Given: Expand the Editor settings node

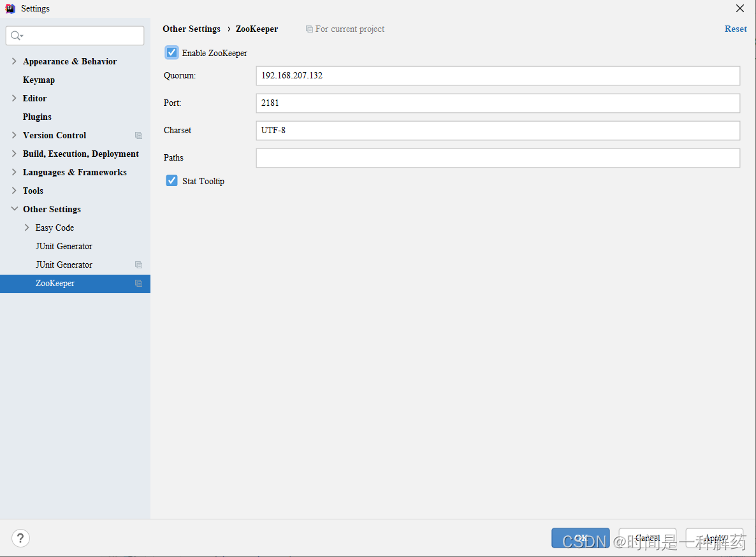Looking at the screenshot, I should click(14, 98).
